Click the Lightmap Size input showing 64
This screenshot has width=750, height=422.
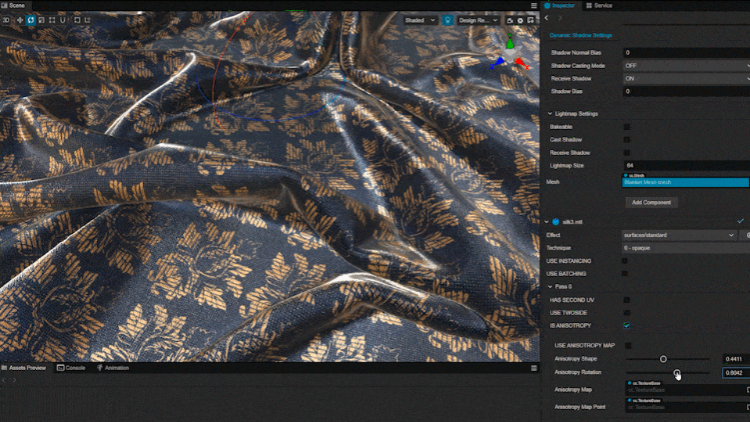686,166
